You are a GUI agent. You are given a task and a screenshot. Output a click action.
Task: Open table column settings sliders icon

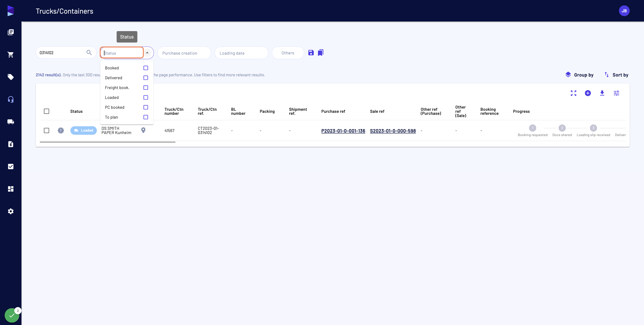tap(616, 93)
